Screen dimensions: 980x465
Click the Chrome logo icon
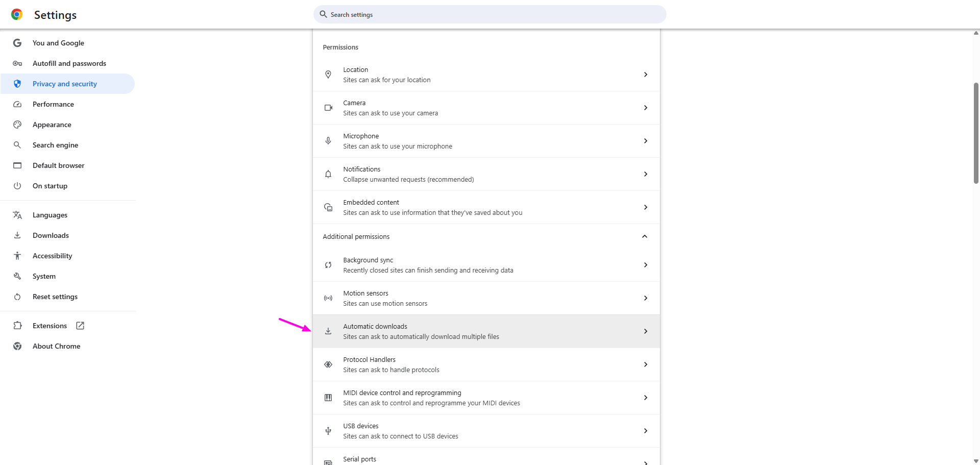(x=17, y=15)
